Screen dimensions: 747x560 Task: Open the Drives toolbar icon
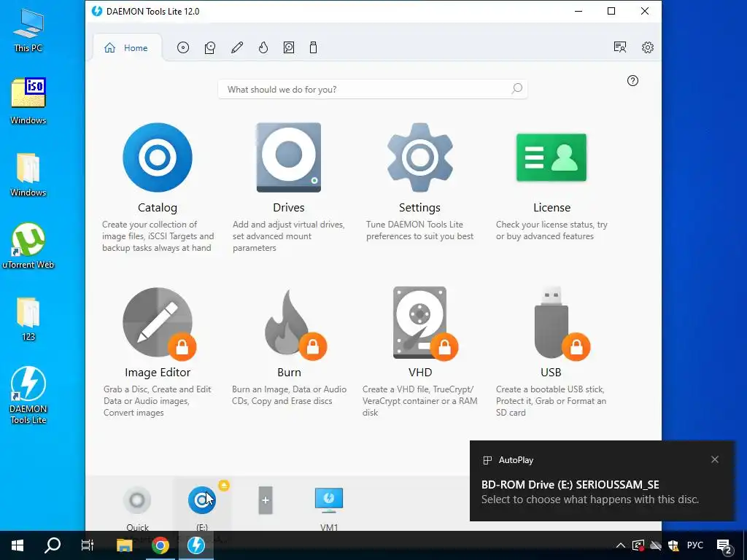pos(209,47)
